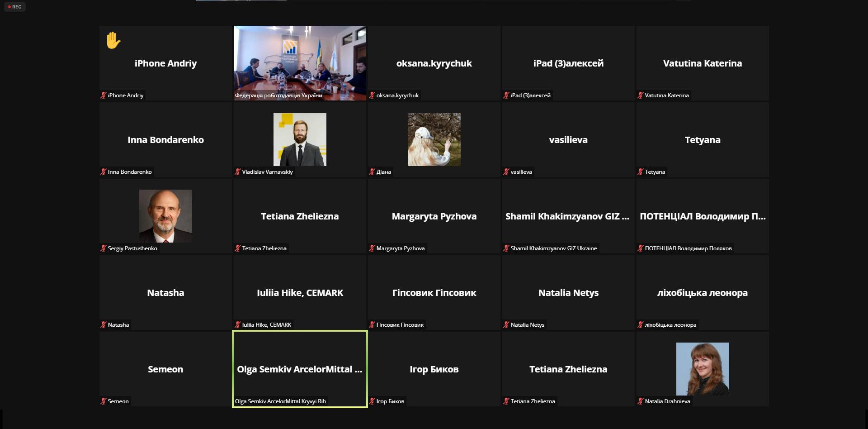Select the large iPad (3)алексей name in tile
Image resolution: width=868 pixels, height=429 pixels.
pyautogui.click(x=568, y=63)
